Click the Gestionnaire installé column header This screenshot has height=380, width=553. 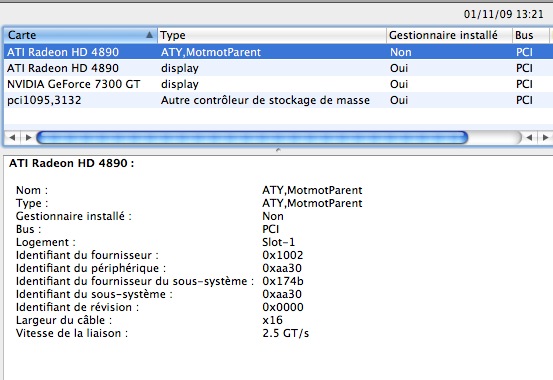(x=449, y=35)
